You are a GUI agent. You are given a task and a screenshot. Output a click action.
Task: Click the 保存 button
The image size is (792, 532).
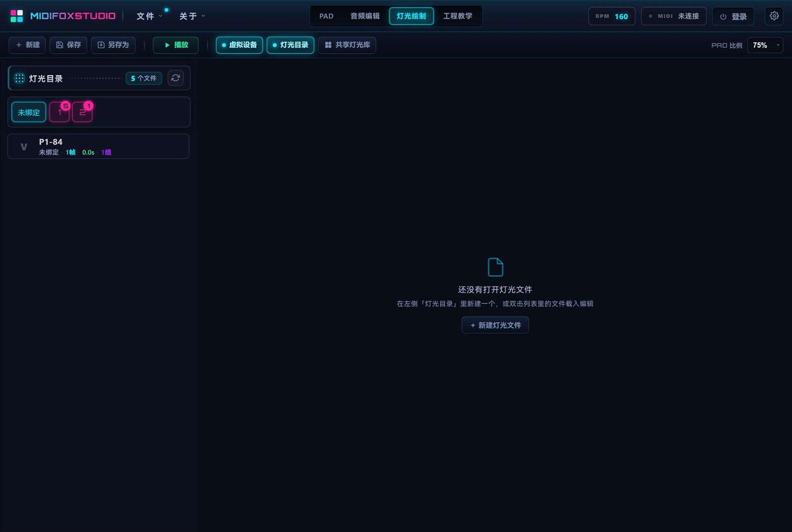(68, 45)
